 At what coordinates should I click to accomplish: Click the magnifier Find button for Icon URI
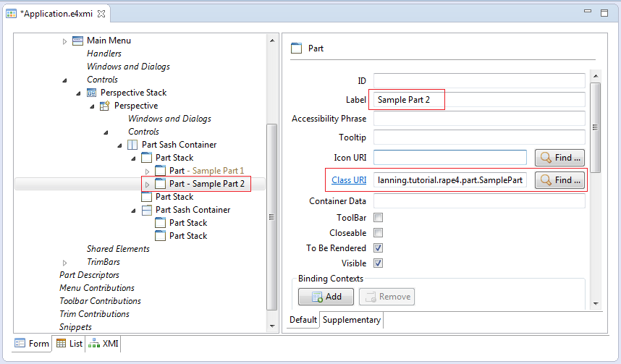pos(559,158)
